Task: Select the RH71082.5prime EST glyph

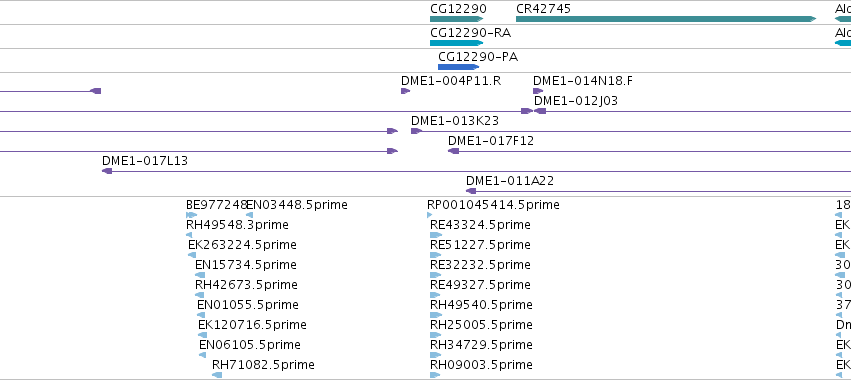Action: coord(217,375)
